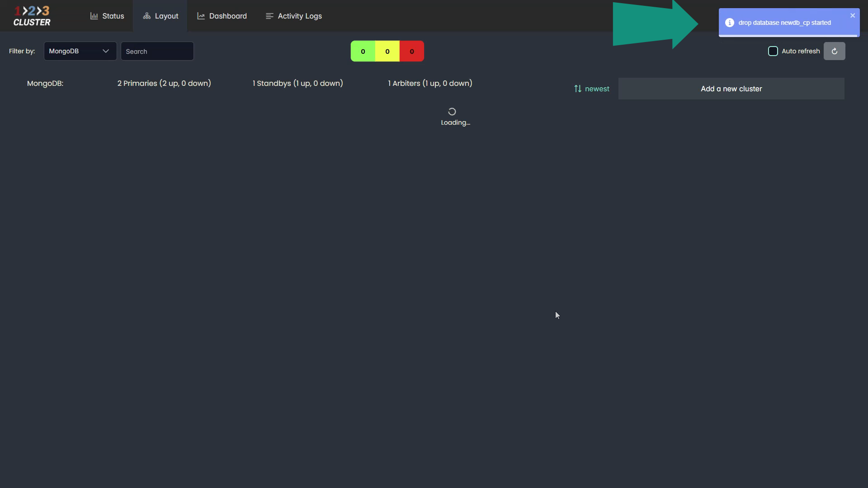
Task: Click the notification info icon
Action: pyautogui.click(x=730, y=23)
